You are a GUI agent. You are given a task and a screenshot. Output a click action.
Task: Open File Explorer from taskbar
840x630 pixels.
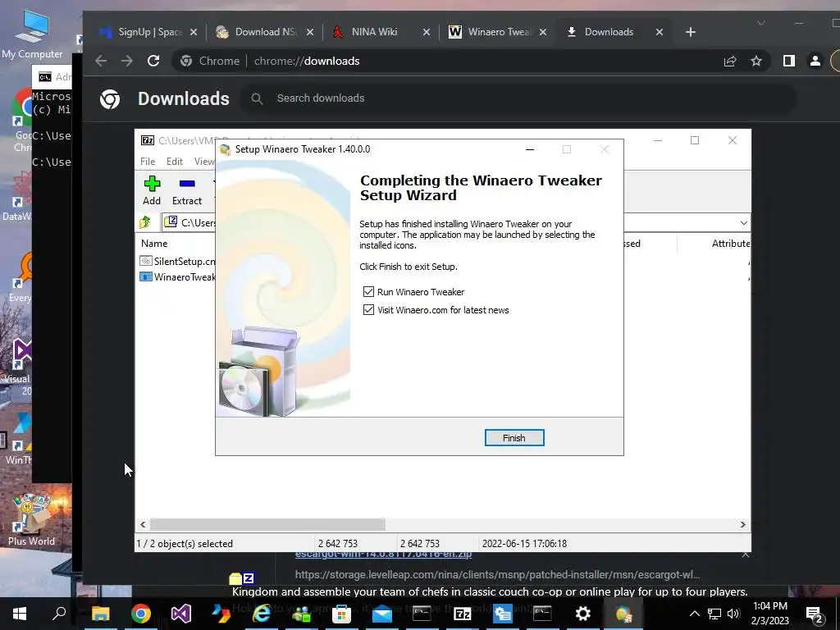click(x=100, y=614)
